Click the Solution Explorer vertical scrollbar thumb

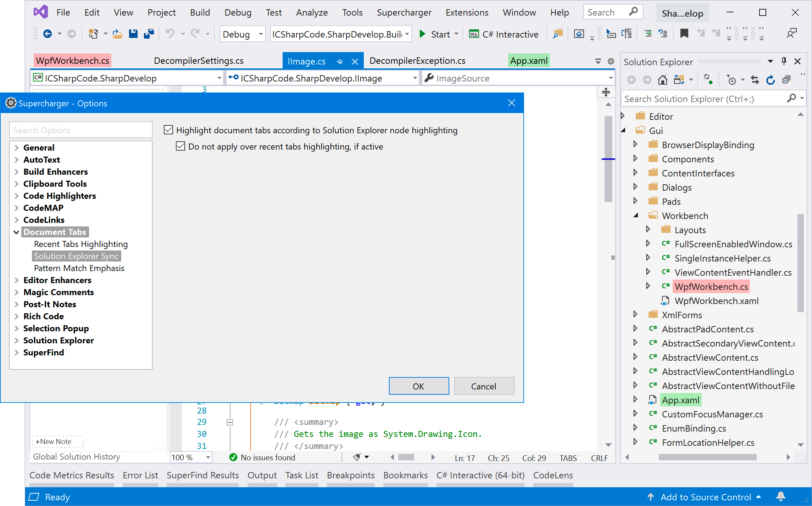[x=800, y=263]
